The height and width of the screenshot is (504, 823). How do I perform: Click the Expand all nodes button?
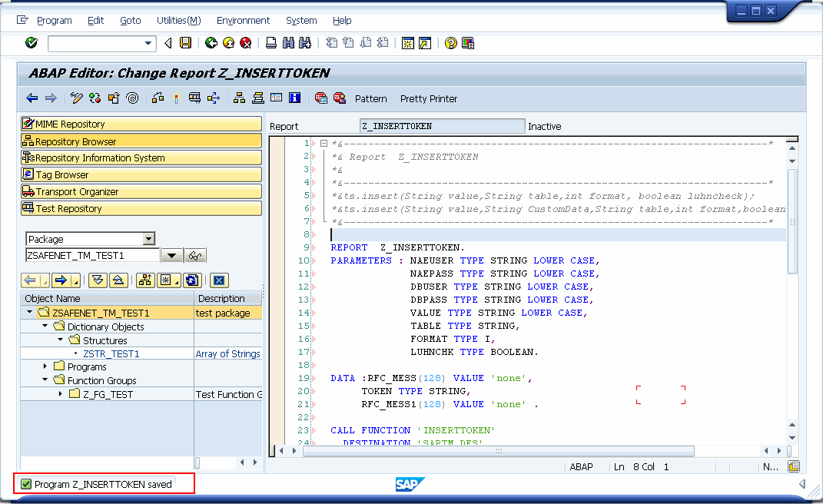pos(98,280)
